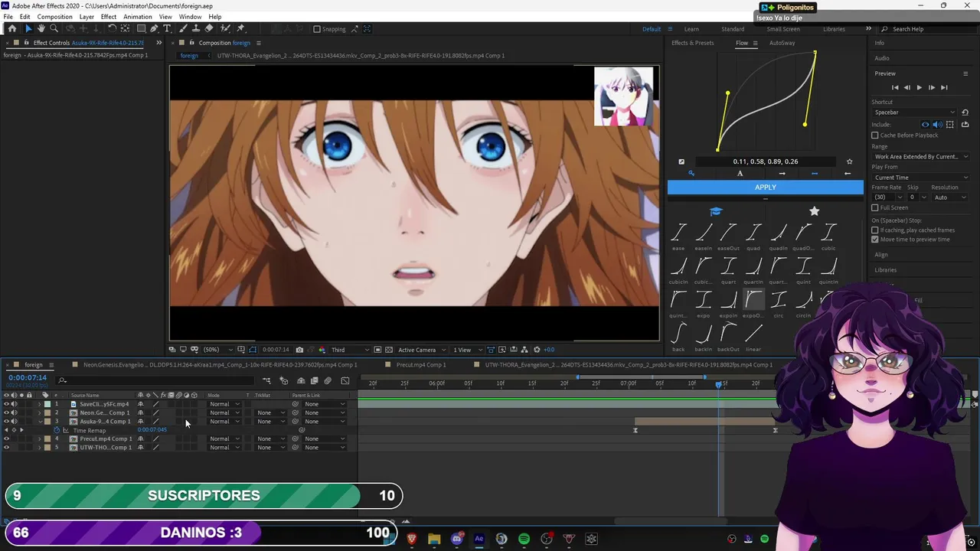This screenshot has height=551, width=980.
Task: Expand layer 5 UTW-THO Comp 1 twirl
Action: 40,448
